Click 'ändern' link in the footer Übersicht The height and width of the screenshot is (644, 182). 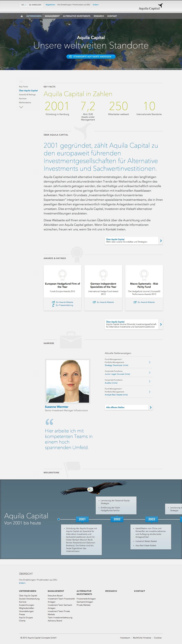(x=22, y=583)
